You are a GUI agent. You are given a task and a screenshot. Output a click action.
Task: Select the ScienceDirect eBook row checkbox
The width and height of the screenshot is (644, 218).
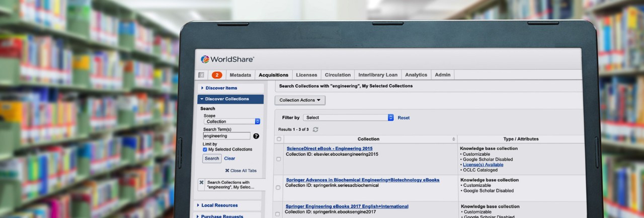279,159
